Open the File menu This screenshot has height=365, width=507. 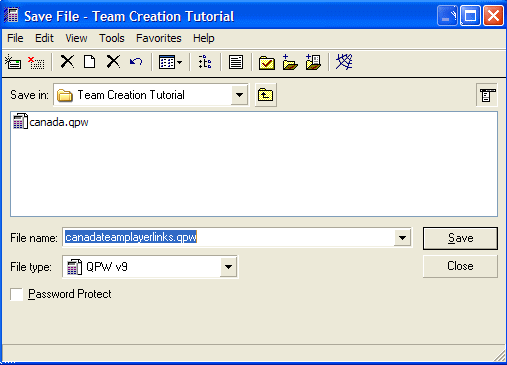(15, 38)
